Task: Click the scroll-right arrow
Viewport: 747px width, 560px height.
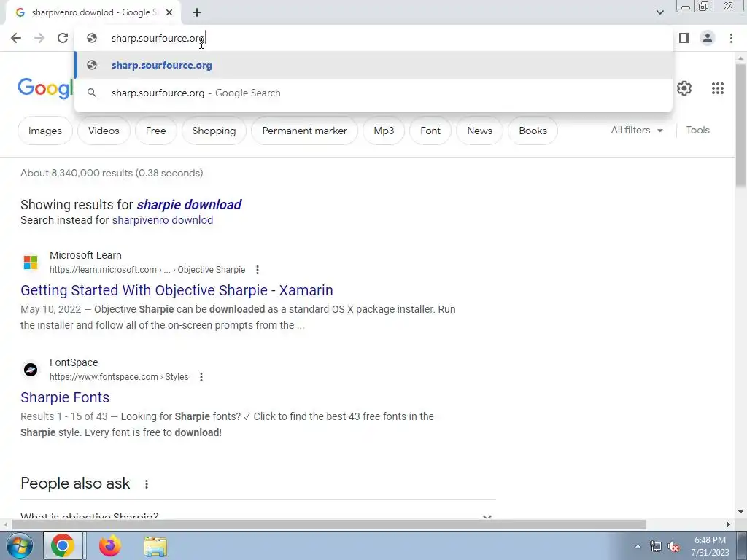Action: (729, 524)
